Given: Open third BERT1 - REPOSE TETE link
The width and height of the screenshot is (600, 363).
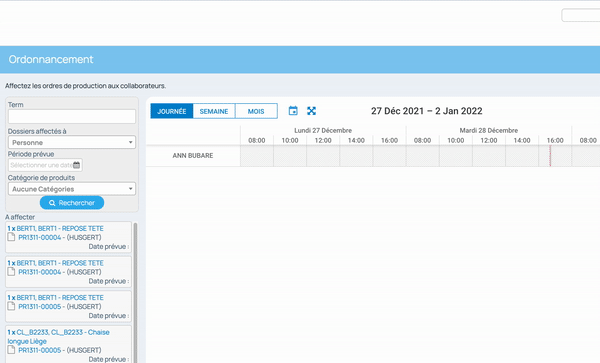Looking at the screenshot, I should (60, 297).
